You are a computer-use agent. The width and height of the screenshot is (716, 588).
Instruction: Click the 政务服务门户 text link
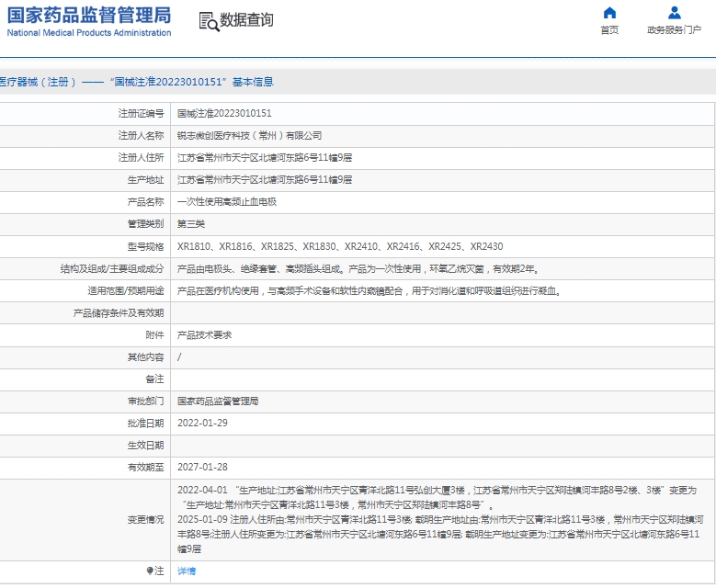tap(674, 30)
